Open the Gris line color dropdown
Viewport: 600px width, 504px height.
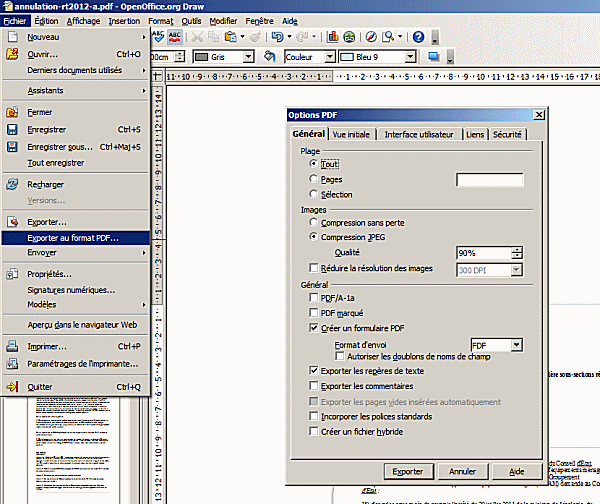tap(248, 57)
